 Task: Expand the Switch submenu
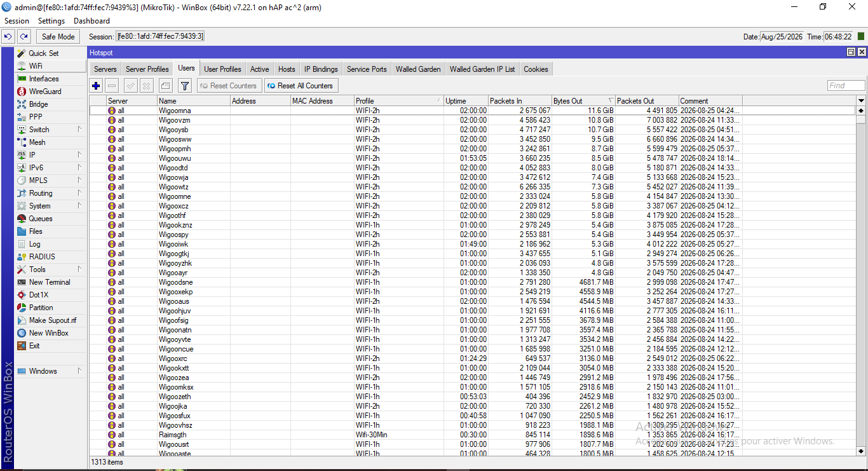point(80,130)
